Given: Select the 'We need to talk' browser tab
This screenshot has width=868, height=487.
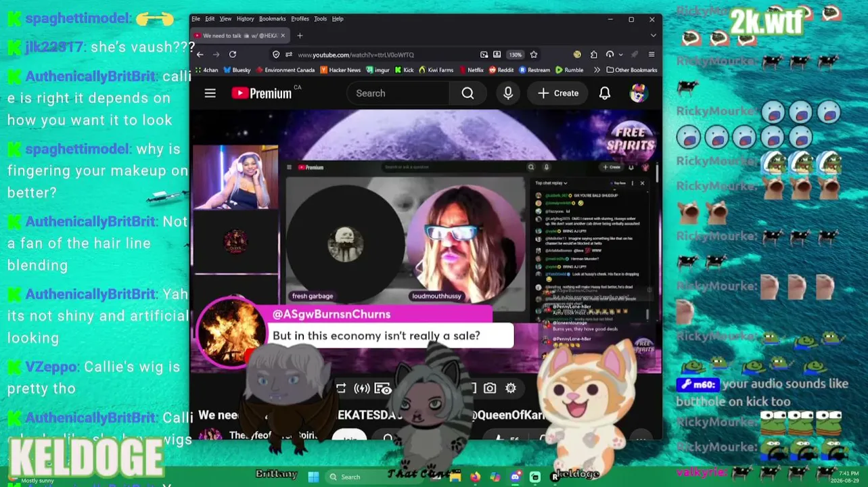Looking at the screenshot, I should 240,36.
